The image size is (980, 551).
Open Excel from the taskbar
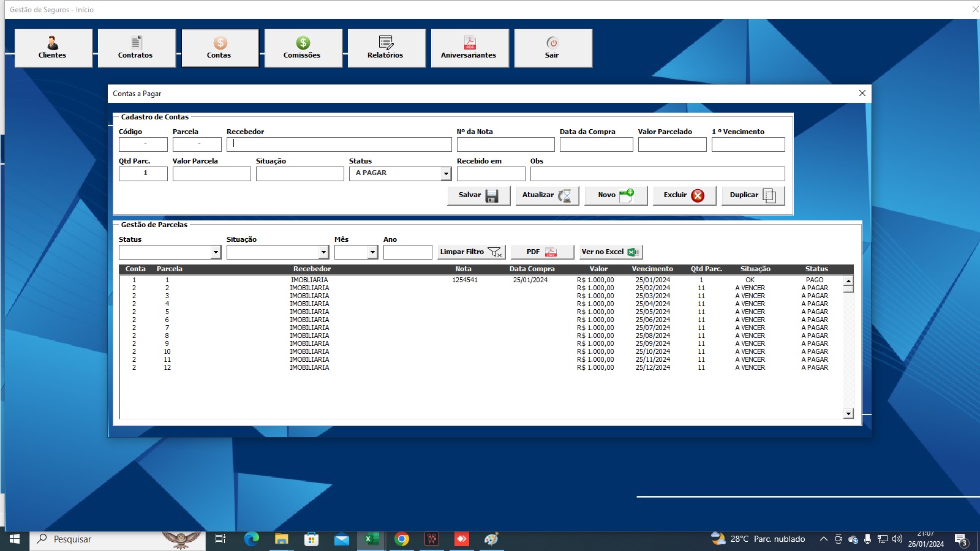click(371, 539)
